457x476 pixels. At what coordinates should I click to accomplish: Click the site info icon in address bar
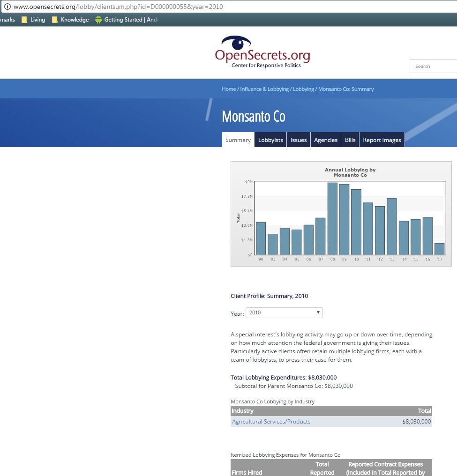point(7,7)
